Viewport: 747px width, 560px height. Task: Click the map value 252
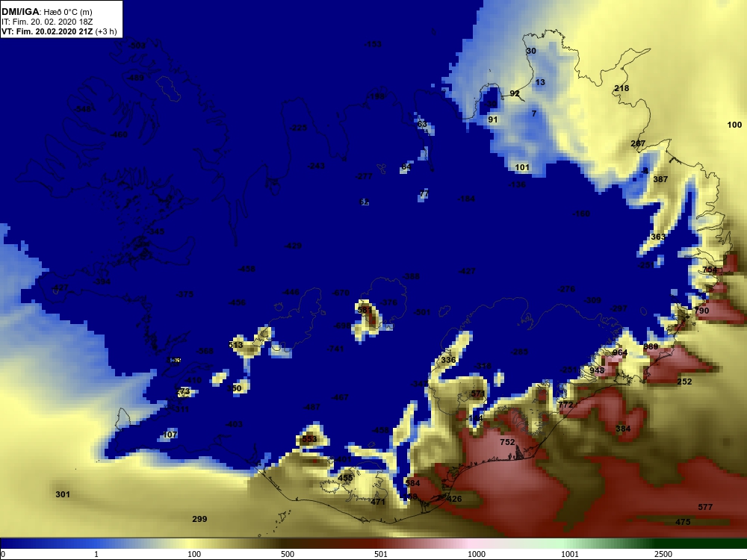pyautogui.click(x=684, y=382)
